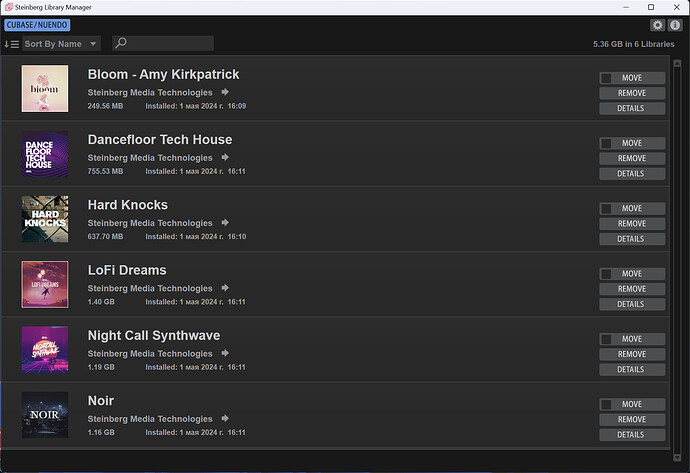
Task: Select the Night Call Synthwave cover thumbnail
Action: point(45,349)
